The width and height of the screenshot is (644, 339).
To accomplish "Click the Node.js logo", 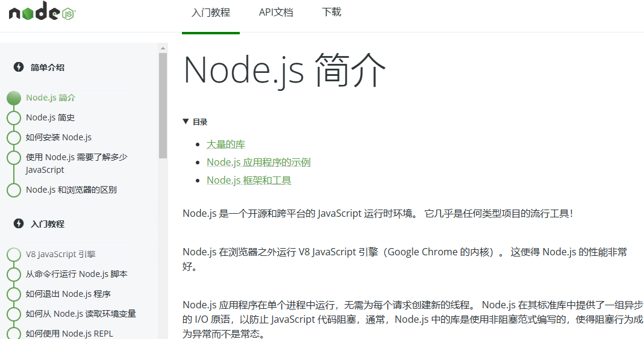I will point(41,13).
